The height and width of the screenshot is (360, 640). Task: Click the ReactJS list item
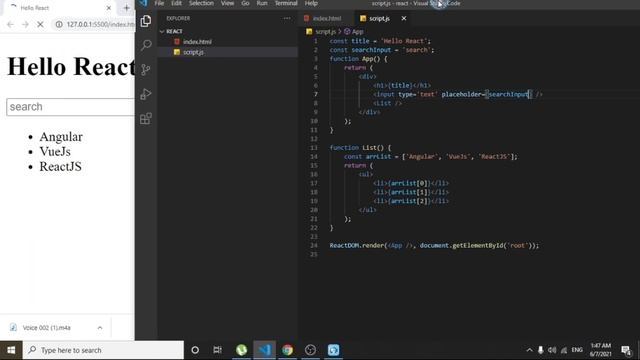60,167
